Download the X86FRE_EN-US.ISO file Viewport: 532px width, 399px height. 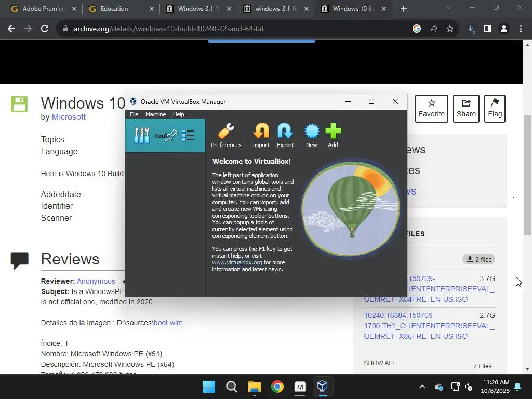(x=429, y=326)
